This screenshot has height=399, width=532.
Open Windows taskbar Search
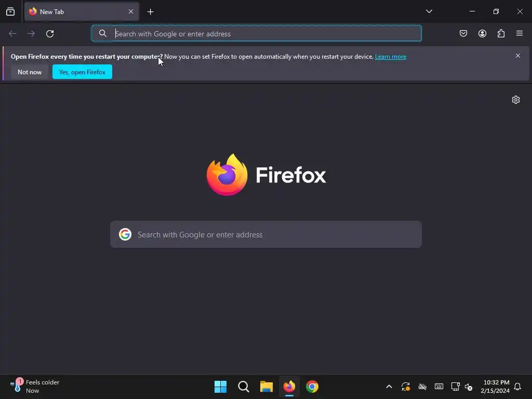[243, 387]
